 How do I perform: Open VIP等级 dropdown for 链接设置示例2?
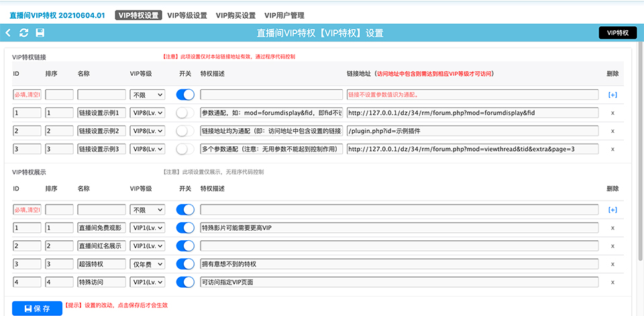click(x=147, y=131)
